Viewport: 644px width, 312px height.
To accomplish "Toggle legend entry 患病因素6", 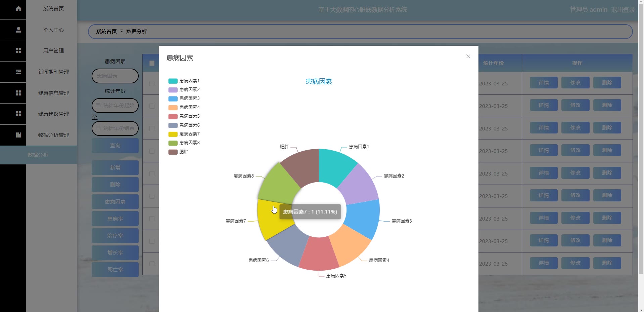I will (184, 125).
